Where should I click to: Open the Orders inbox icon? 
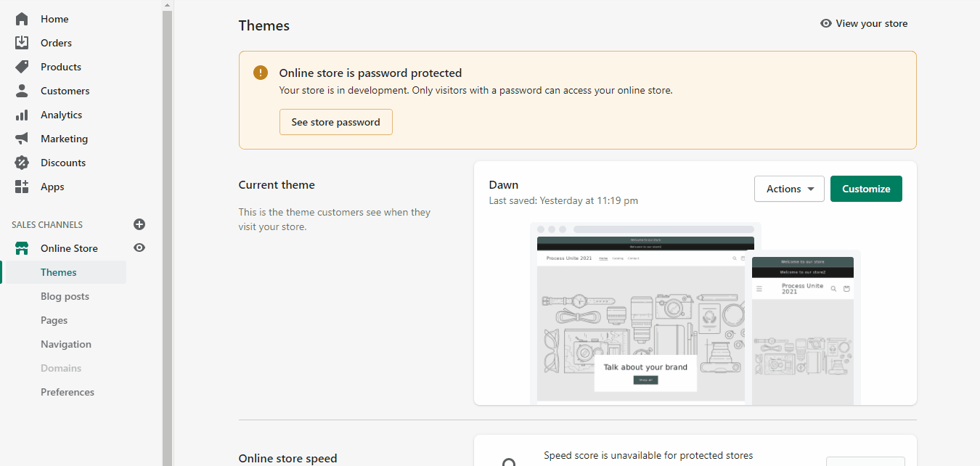coord(22,43)
